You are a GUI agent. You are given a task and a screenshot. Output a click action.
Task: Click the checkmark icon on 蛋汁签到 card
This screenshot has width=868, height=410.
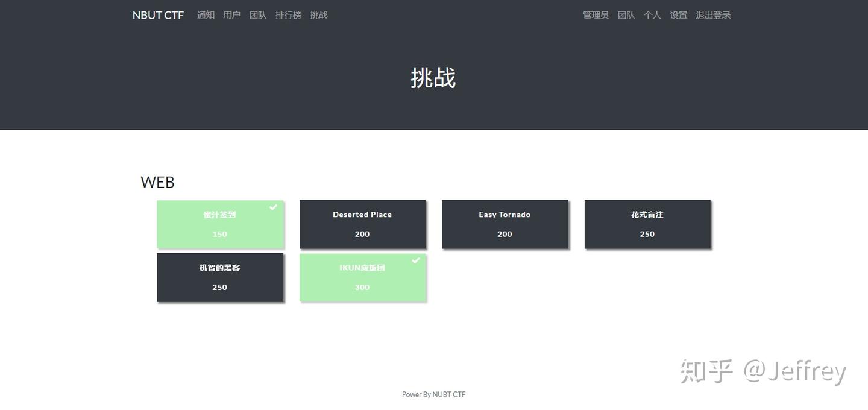pos(273,207)
